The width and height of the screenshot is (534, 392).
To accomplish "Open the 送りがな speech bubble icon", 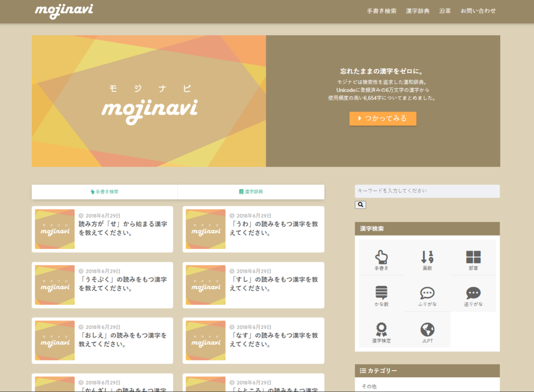I will coord(473,294).
